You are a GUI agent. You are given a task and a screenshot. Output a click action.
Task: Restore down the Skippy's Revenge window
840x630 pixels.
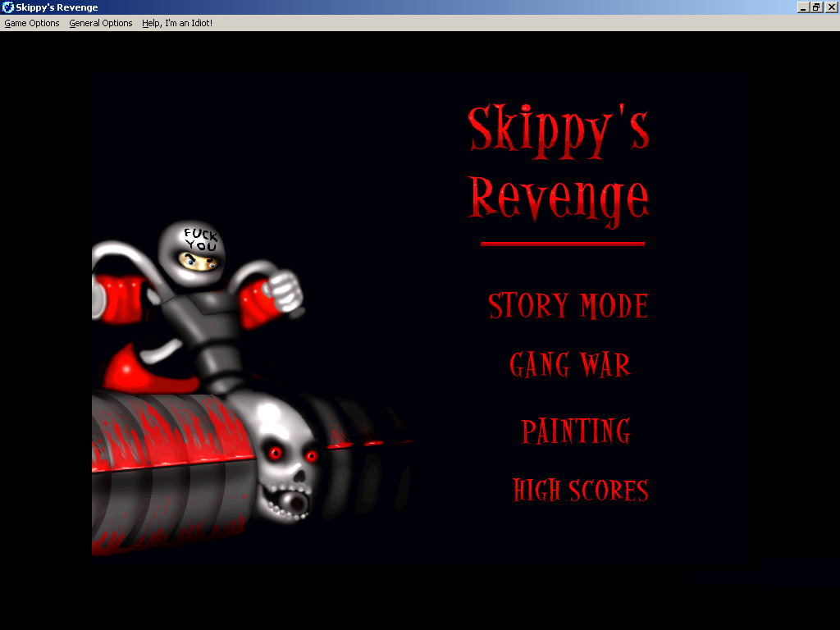coord(816,7)
